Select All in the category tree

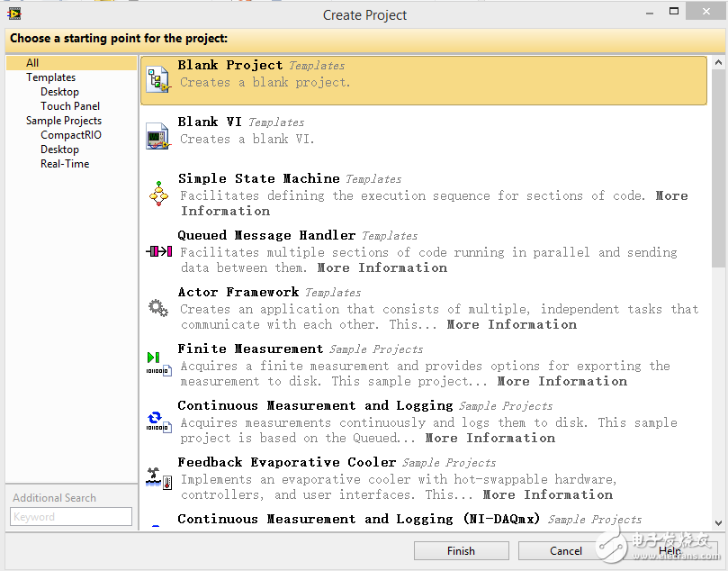tap(32, 63)
